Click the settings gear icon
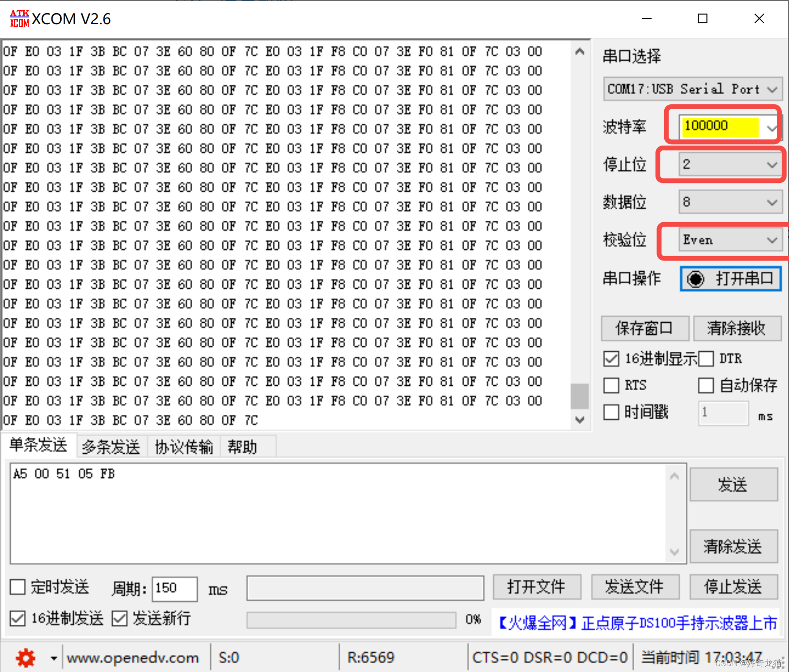789x672 pixels. (25, 657)
